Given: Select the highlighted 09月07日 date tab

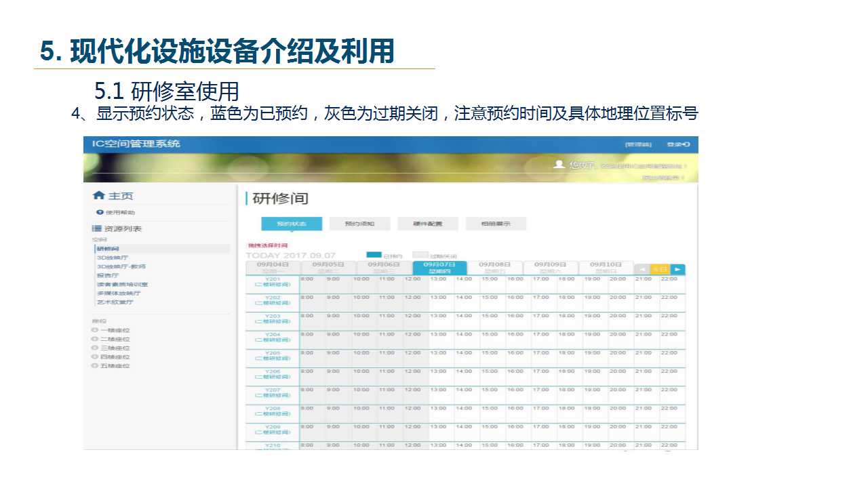Looking at the screenshot, I should [x=439, y=268].
